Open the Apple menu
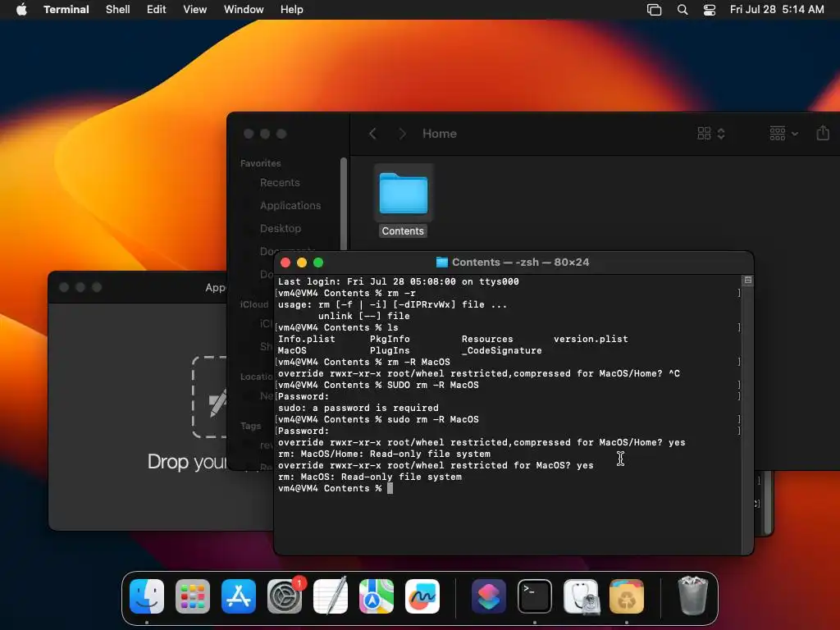Screen dimensions: 840x630 tap(21, 9)
